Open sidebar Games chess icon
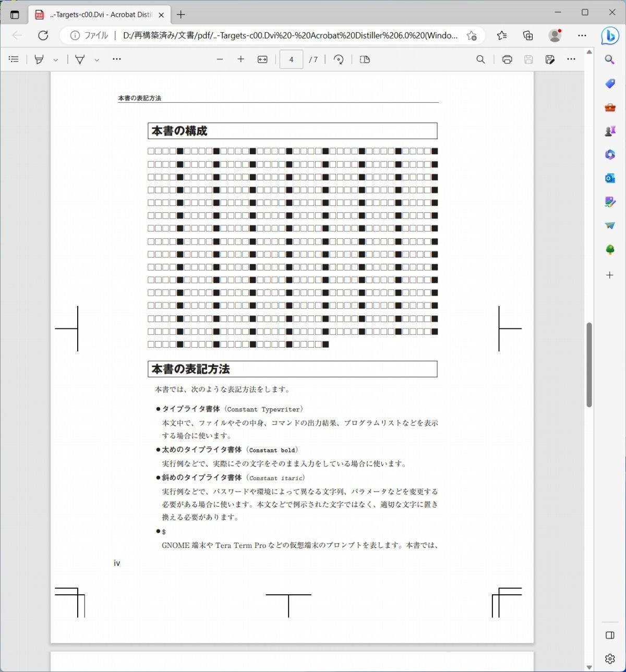 (610, 131)
